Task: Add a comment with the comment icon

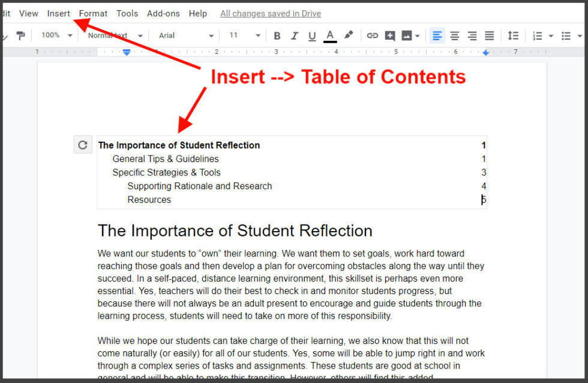Action: pyautogui.click(x=390, y=35)
